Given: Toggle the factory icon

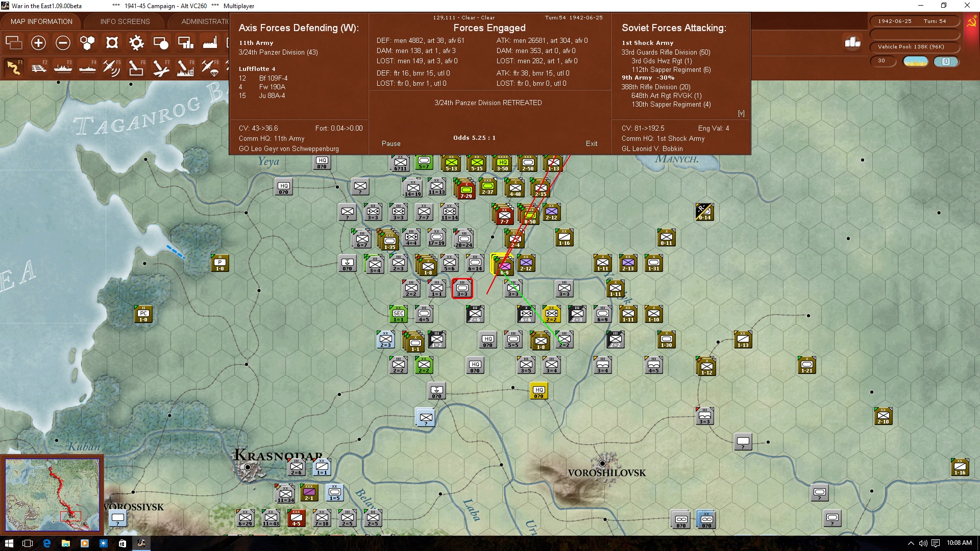Looking at the screenshot, I should [210, 43].
